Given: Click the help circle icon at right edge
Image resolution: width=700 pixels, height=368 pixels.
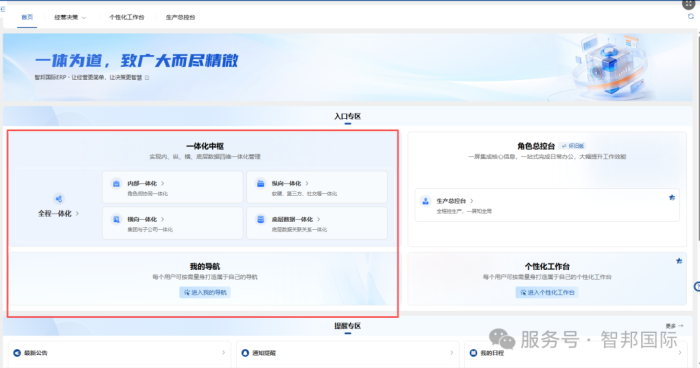Looking at the screenshot, I should click(x=697, y=287).
